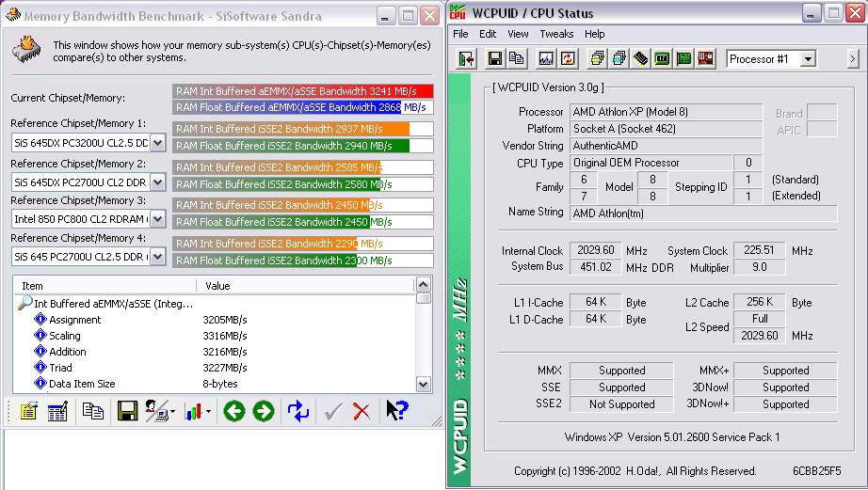
Task: Click the copy icon in WCPUID toolbar
Action: (x=516, y=59)
